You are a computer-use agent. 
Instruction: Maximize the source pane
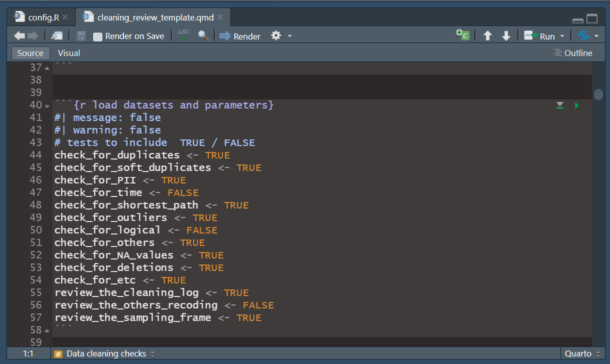tap(592, 19)
